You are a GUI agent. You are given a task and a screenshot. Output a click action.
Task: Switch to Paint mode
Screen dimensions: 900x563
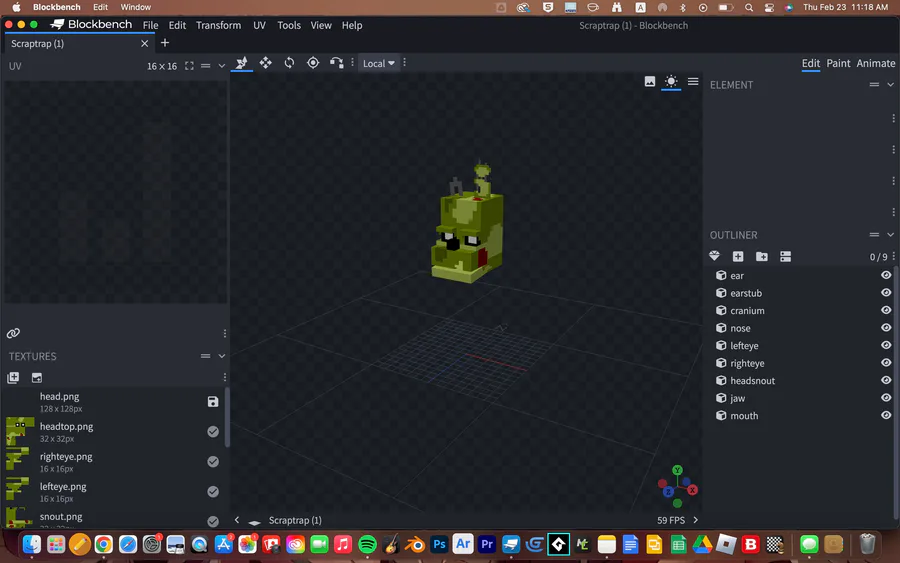click(x=838, y=63)
